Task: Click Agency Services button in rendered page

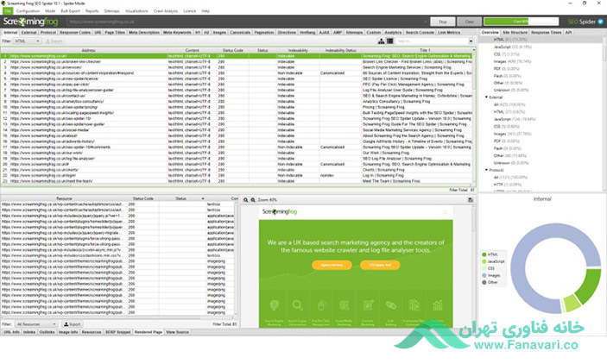Action: point(332,265)
